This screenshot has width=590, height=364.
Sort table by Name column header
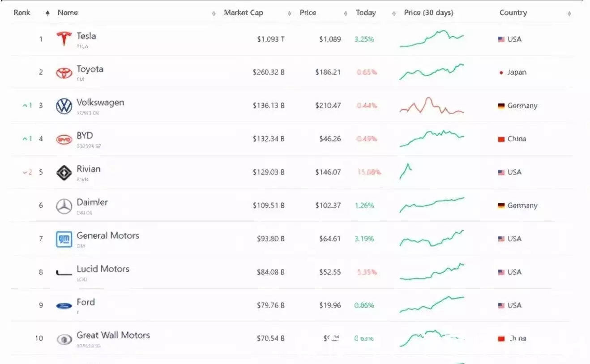tap(68, 13)
